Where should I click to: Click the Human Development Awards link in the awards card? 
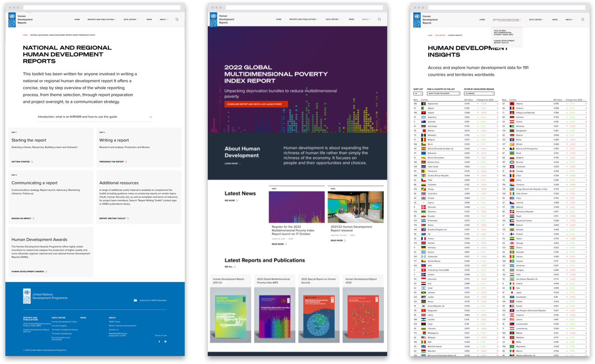coord(29,272)
